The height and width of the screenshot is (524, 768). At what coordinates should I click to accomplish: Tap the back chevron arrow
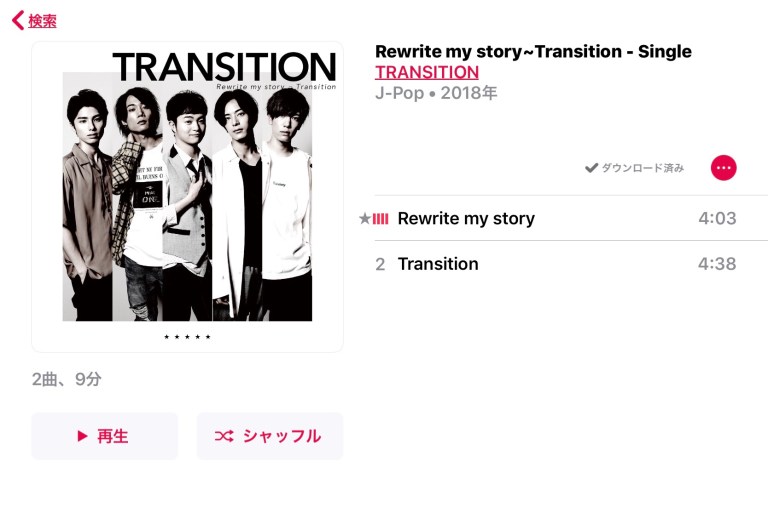[17, 20]
